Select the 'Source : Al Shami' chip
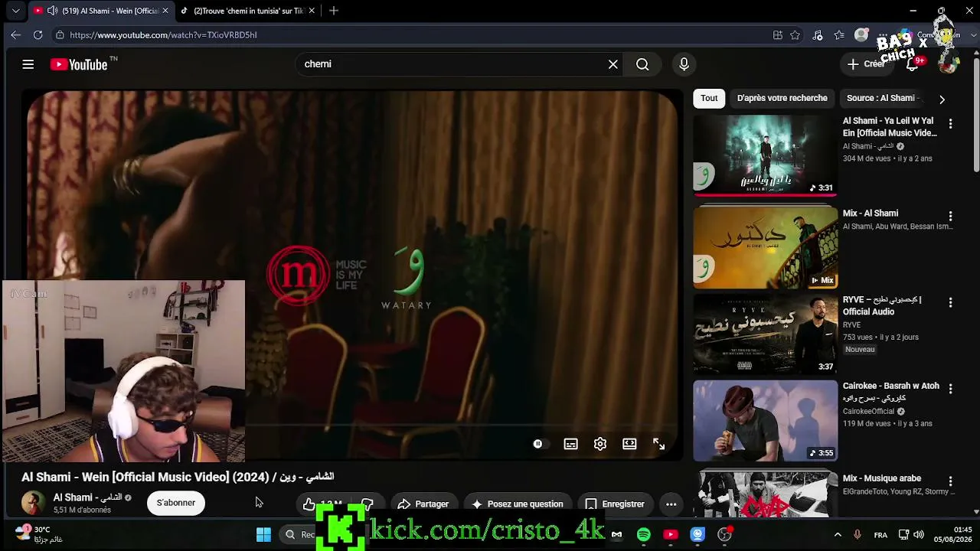Screen dimensions: 980x551 (883, 98)
